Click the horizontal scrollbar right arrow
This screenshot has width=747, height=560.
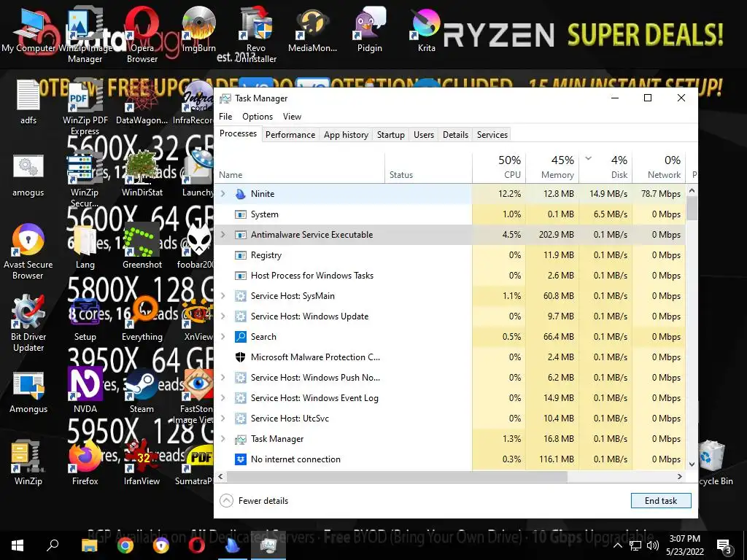679,476
